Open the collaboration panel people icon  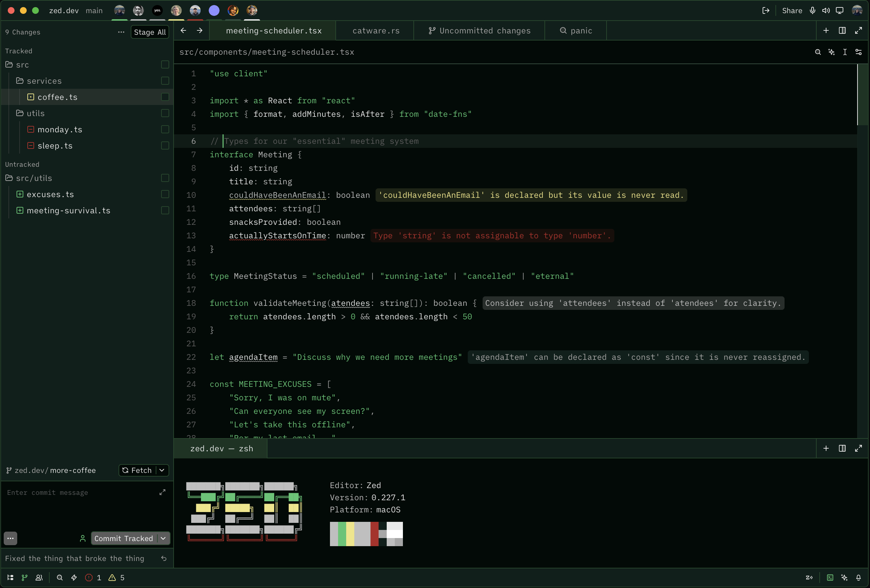pyautogui.click(x=39, y=578)
